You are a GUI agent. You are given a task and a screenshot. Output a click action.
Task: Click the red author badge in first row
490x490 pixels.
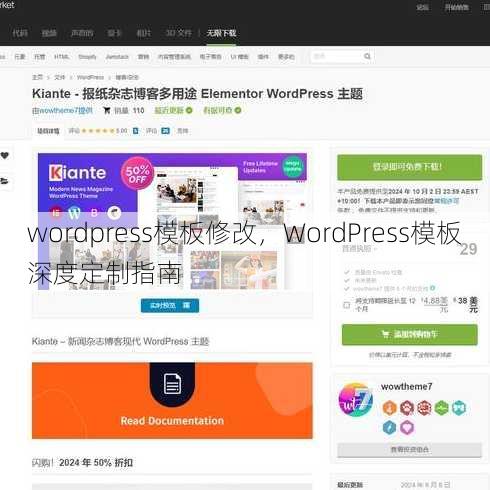point(424,408)
